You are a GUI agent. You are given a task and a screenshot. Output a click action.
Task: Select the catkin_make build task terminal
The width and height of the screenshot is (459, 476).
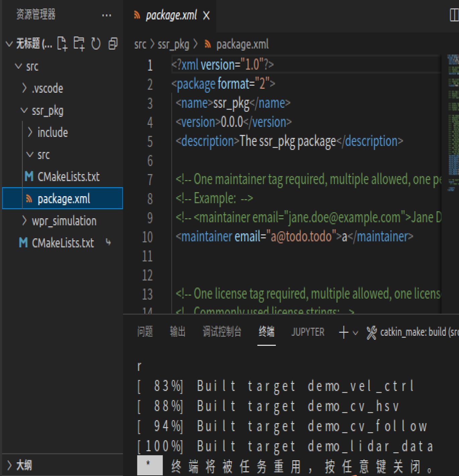[x=412, y=332]
